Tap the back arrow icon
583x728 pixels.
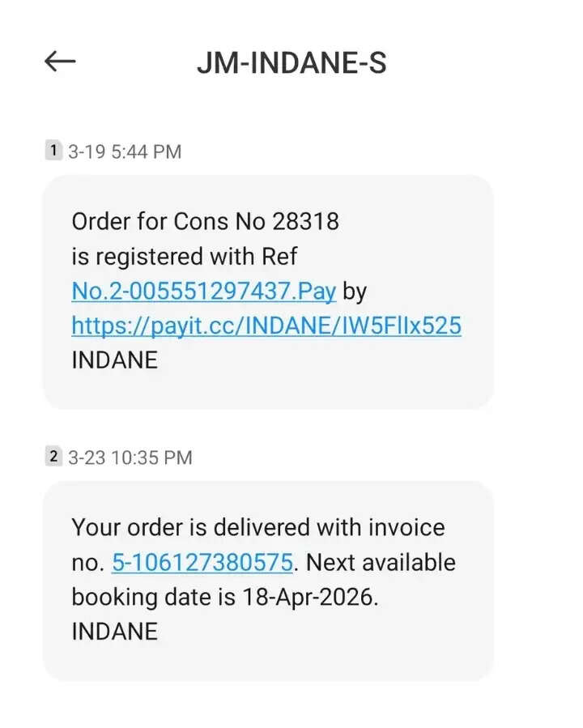60,62
